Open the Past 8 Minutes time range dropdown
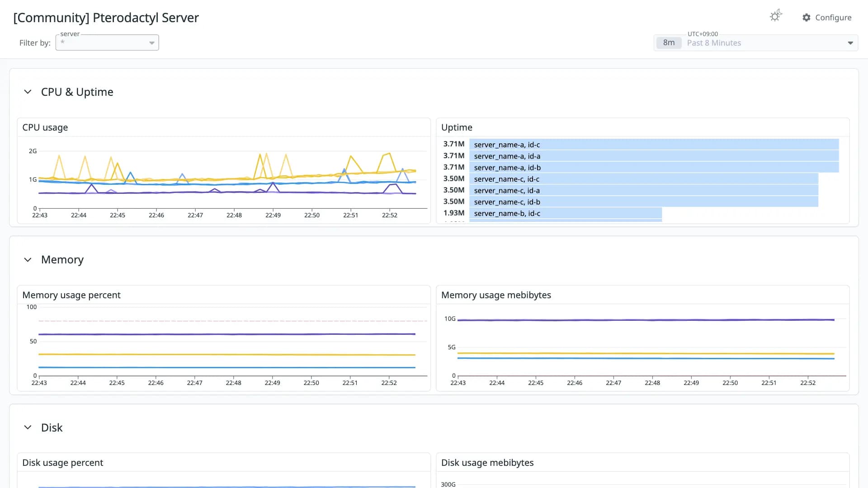Viewport: 868px width, 488px height. click(756, 43)
